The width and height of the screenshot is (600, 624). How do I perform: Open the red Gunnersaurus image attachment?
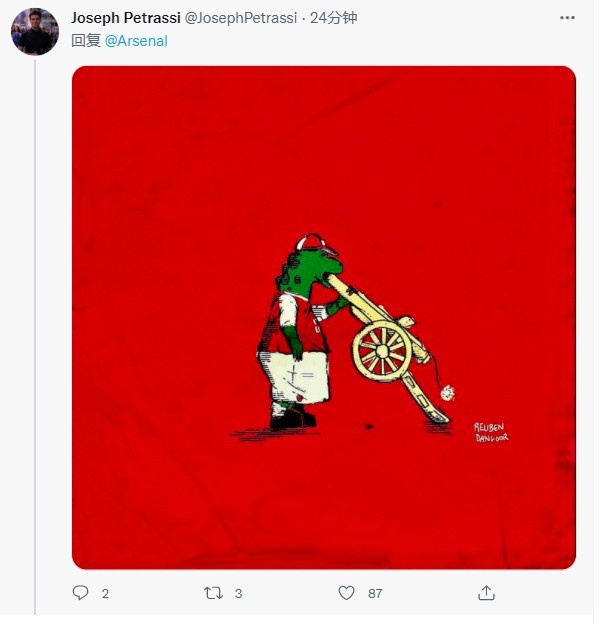click(x=324, y=318)
